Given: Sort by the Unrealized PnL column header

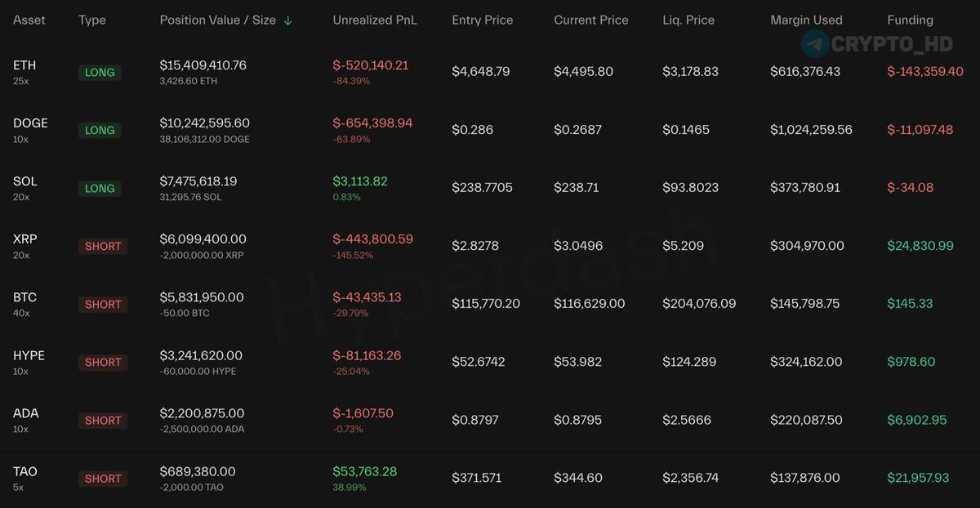Looking at the screenshot, I should tap(375, 20).
